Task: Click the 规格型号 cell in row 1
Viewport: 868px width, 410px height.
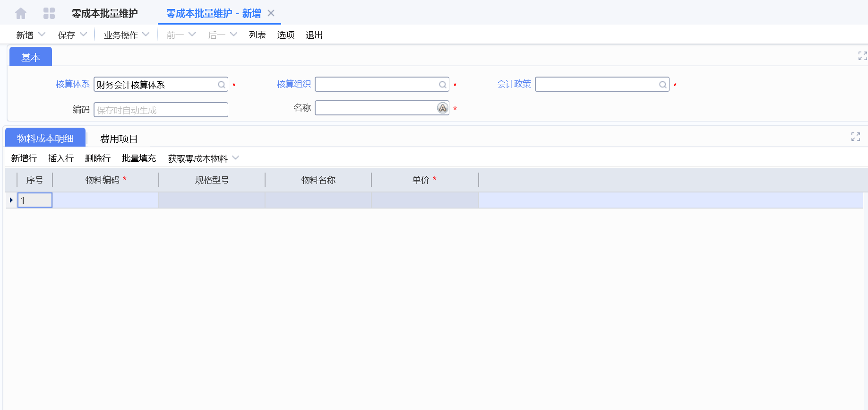Action: tap(212, 200)
